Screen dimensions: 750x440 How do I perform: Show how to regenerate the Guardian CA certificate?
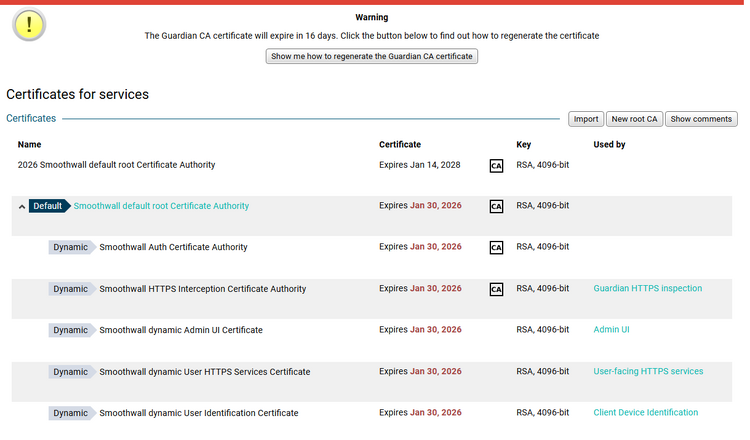point(372,56)
